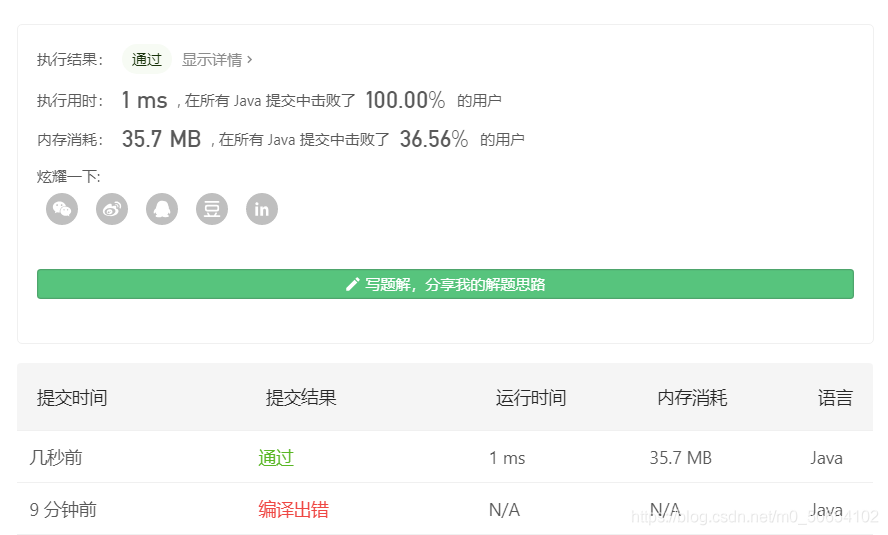
Task: Click the 100.00% runtime percentile value
Action: point(405,100)
